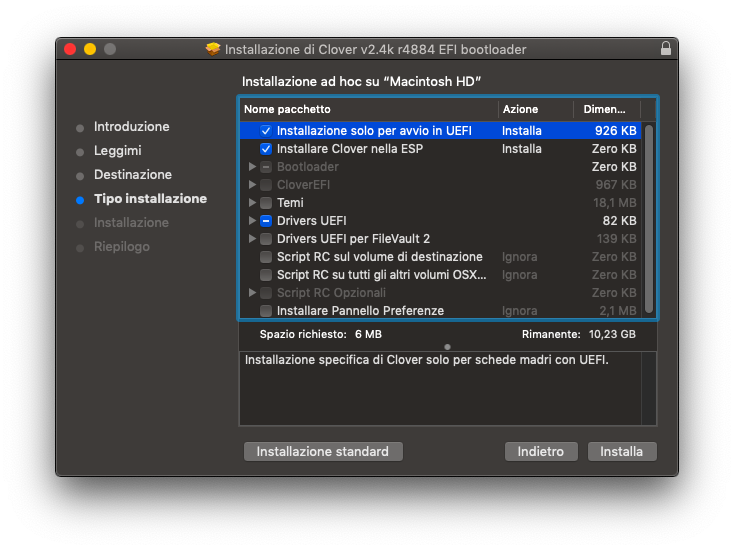The width and height of the screenshot is (734, 550).
Task: Go to the Leggimi step
Action: point(117,151)
